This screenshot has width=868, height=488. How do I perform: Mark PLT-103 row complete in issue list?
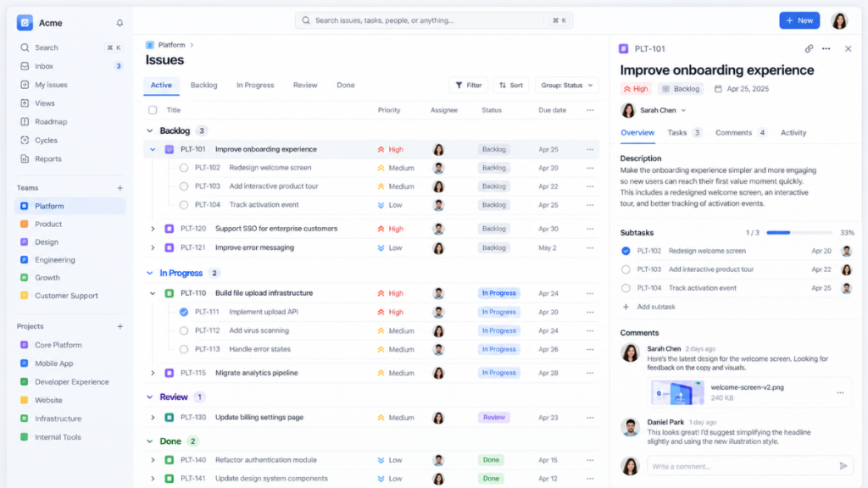[x=184, y=186]
